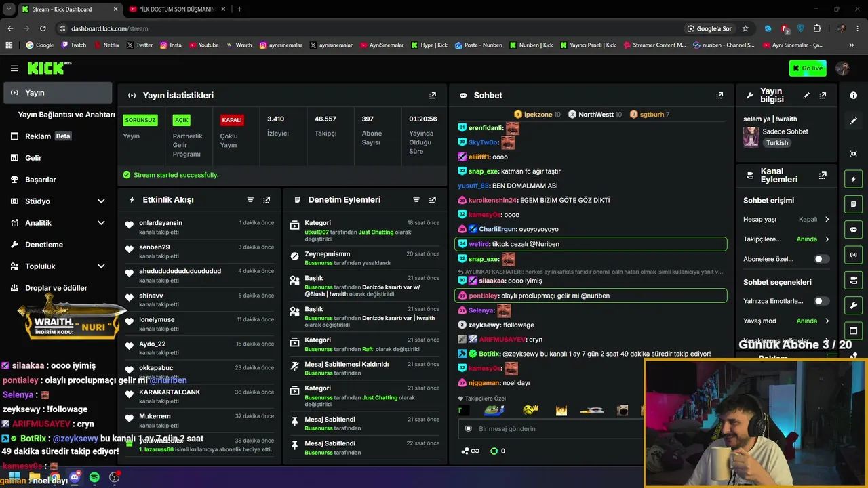Click the window layout icon in the right rail
This screenshot has width=868, height=488.
click(x=854, y=331)
